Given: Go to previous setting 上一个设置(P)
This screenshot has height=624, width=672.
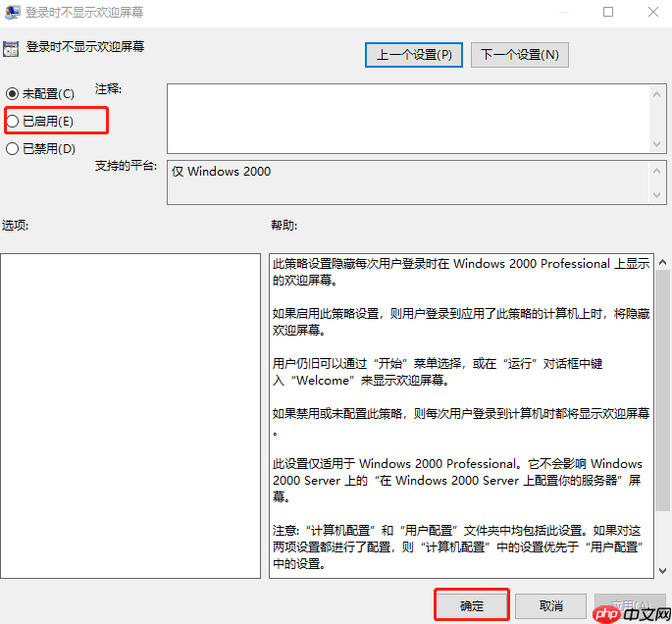Looking at the screenshot, I should (414, 55).
